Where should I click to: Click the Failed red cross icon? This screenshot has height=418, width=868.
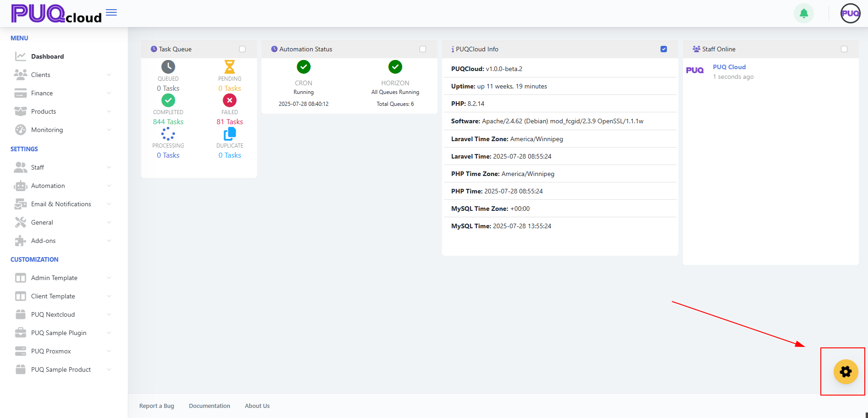[x=229, y=100]
